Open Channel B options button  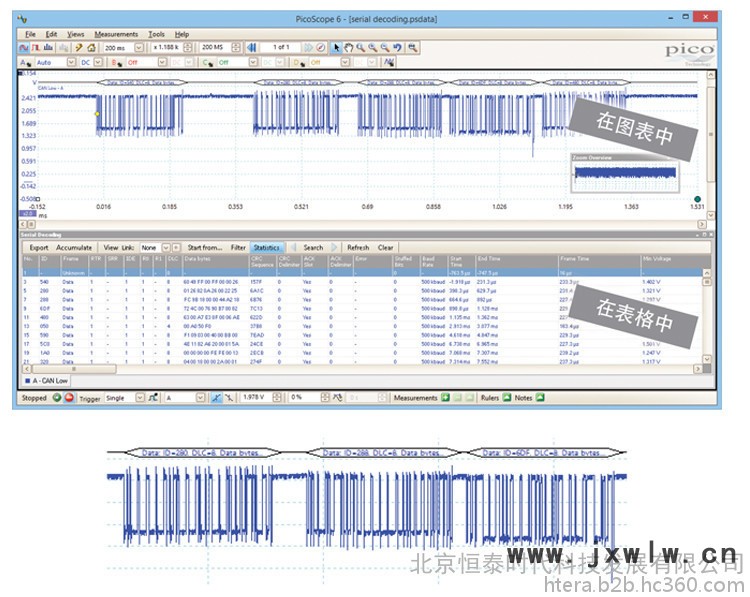coord(118,63)
